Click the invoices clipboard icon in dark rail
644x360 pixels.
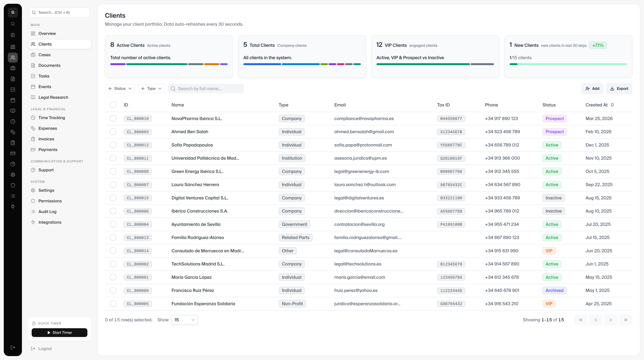pos(13,143)
